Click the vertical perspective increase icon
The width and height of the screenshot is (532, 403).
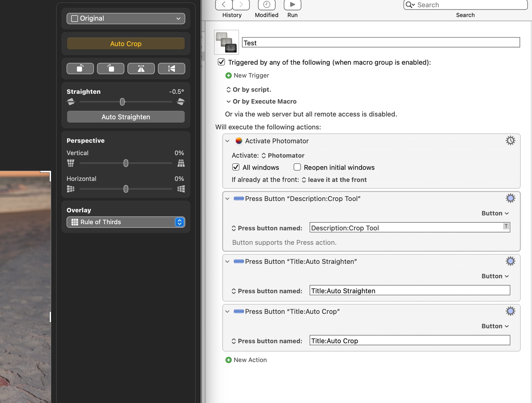pyautogui.click(x=181, y=163)
